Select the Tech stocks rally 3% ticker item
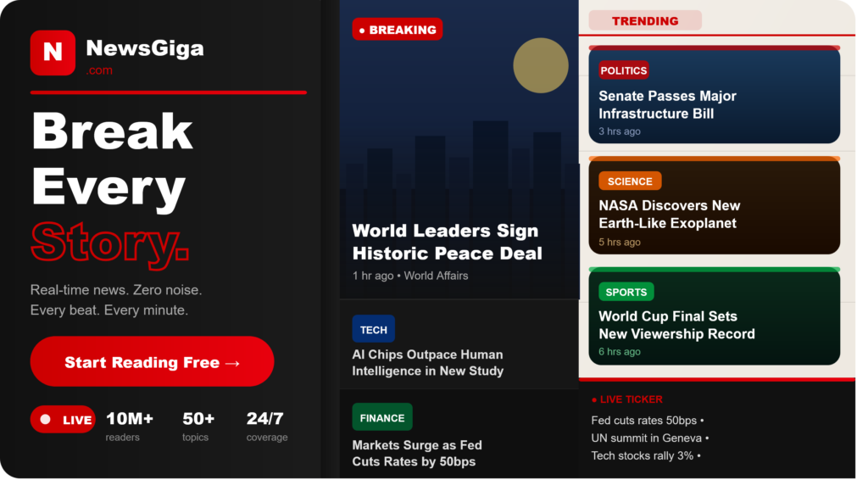 tap(646, 456)
